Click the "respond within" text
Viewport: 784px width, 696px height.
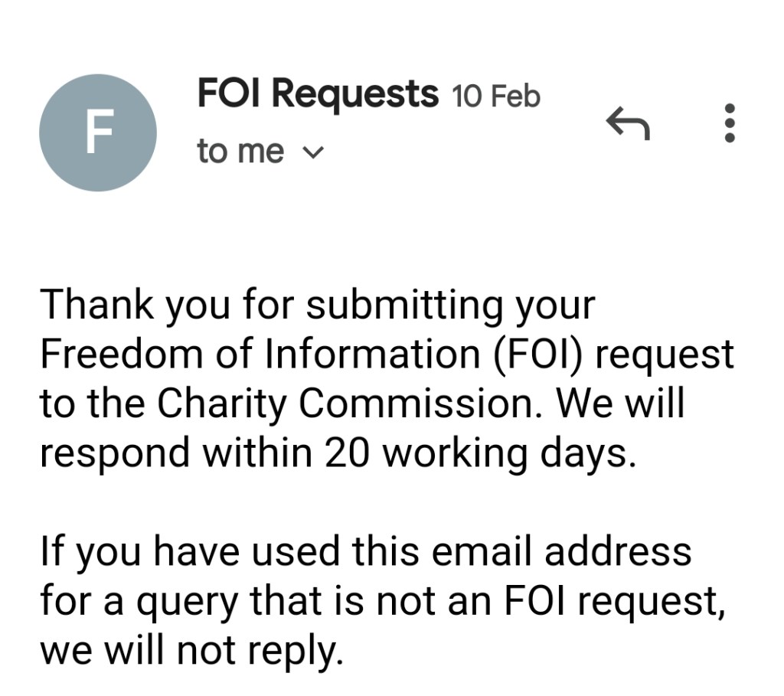pyautogui.click(x=175, y=453)
